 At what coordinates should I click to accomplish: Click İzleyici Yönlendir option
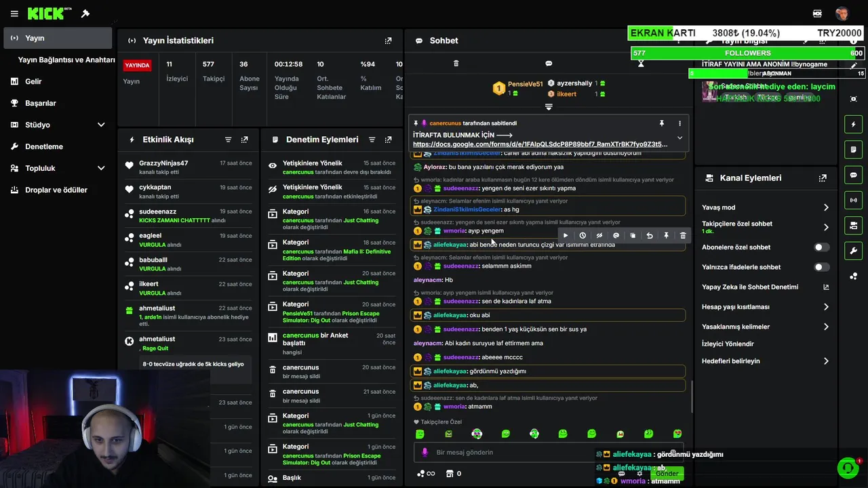(x=728, y=344)
